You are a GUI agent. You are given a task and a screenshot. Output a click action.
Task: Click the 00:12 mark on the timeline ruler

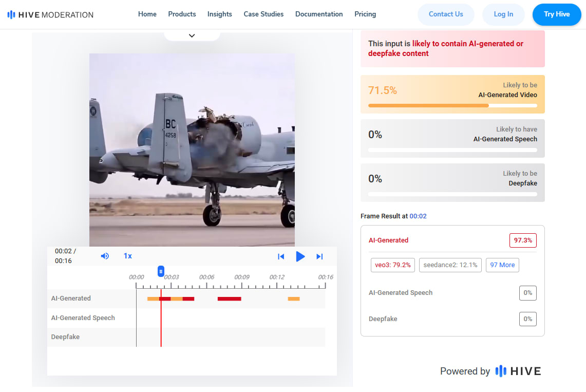(x=277, y=277)
